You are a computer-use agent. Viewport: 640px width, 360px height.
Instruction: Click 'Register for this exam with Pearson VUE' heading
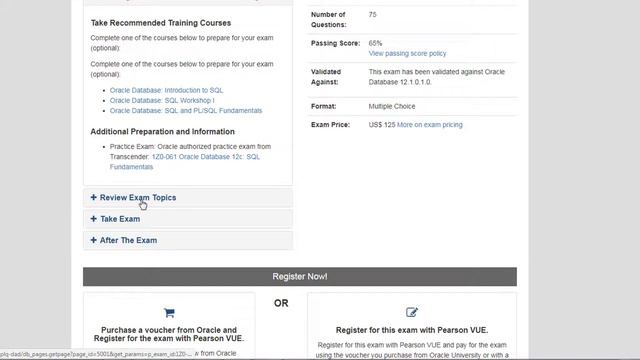tap(412, 330)
